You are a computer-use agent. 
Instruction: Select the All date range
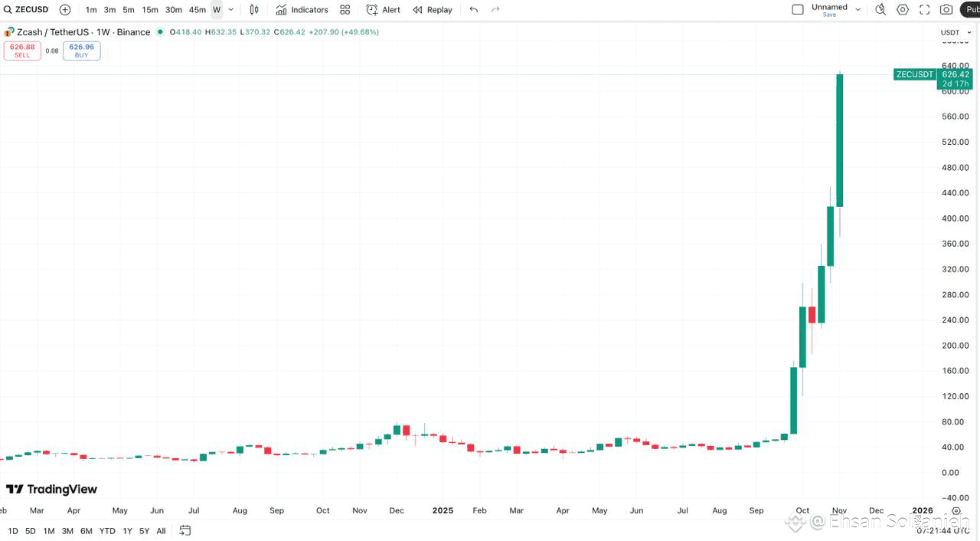161,531
